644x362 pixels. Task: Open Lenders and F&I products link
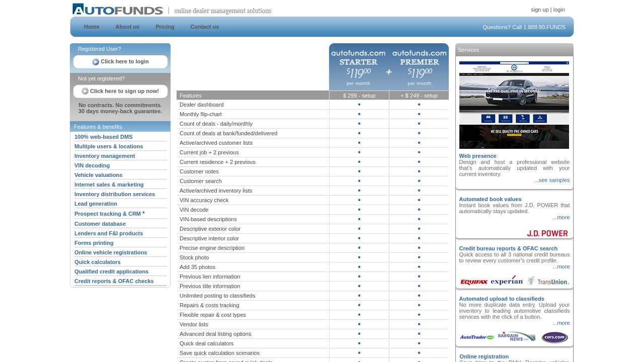point(109,233)
